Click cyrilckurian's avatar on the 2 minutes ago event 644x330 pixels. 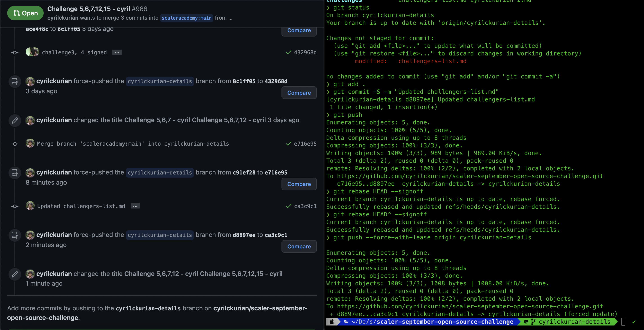point(30,235)
